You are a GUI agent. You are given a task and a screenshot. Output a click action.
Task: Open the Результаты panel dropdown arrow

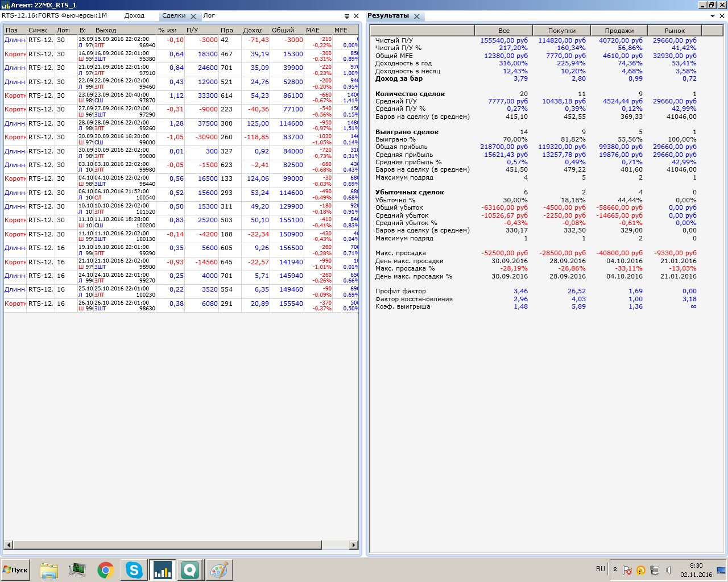pyautogui.click(x=713, y=16)
